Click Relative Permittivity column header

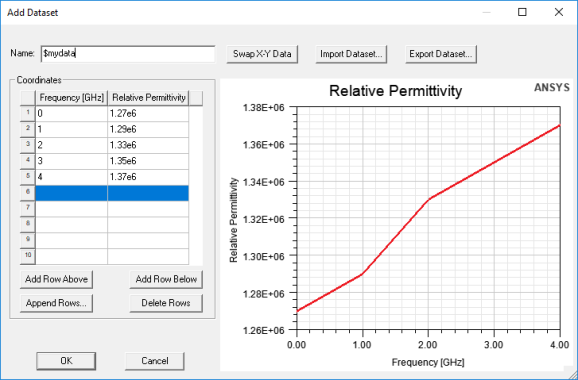pyautogui.click(x=148, y=98)
